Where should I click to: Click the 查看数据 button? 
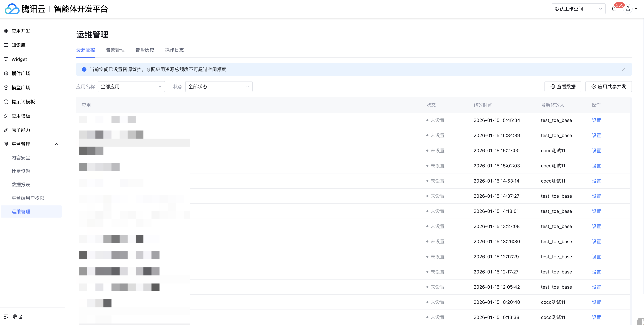click(563, 87)
